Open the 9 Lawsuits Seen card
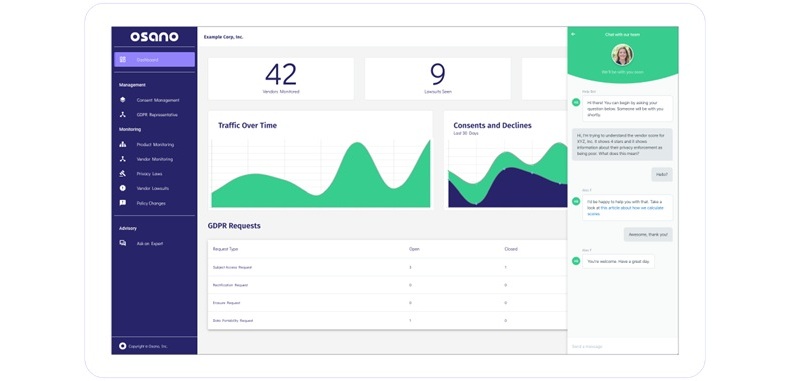This screenshot has width=800, height=381. tap(438, 79)
